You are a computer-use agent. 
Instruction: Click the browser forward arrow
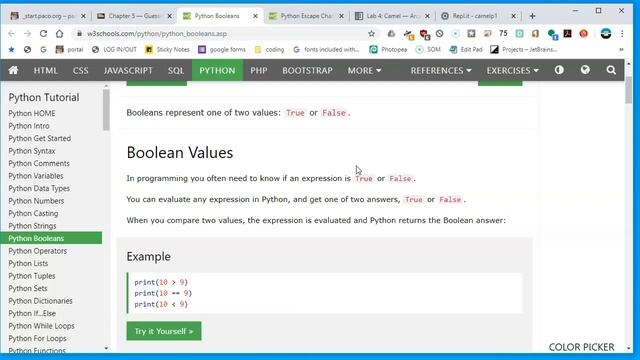pos(27,33)
